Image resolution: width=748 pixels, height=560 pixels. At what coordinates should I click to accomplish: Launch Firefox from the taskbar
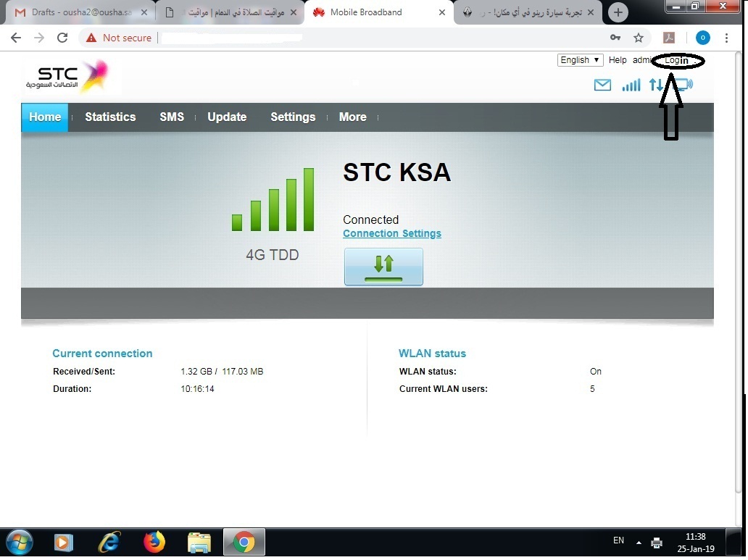pyautogui.click(x=154, y=542)
